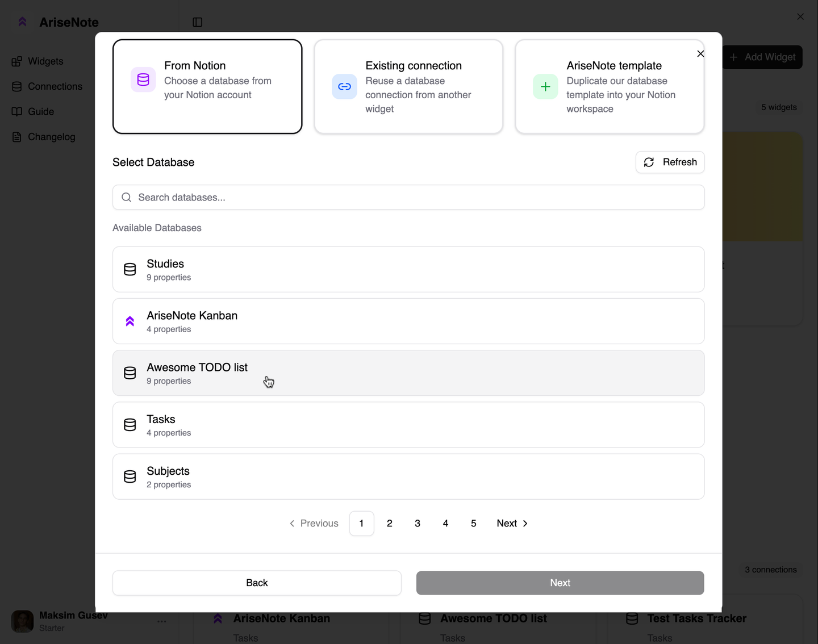Select the AriseNote Kanban database
818x644 pixels.
coord(408,321)
